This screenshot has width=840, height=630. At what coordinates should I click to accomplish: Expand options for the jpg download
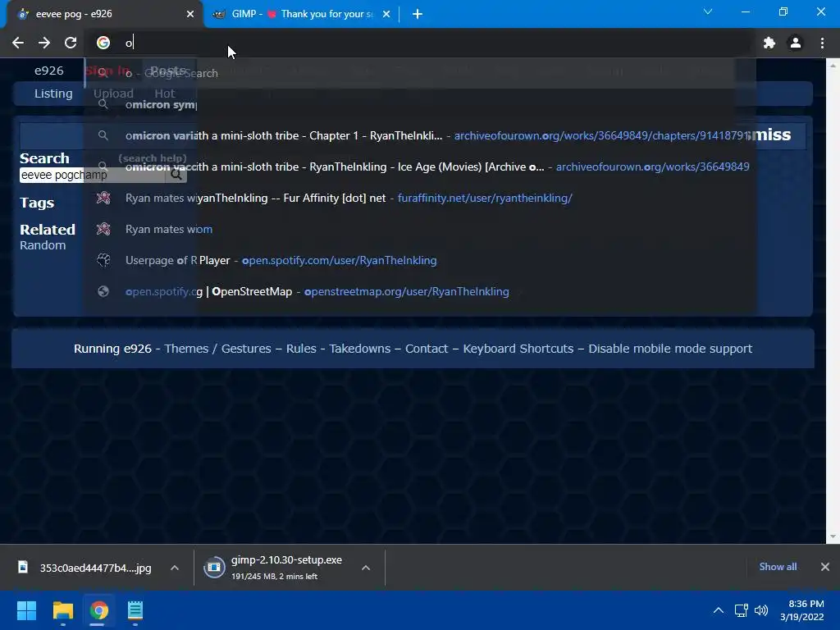(x=175, y=568)
